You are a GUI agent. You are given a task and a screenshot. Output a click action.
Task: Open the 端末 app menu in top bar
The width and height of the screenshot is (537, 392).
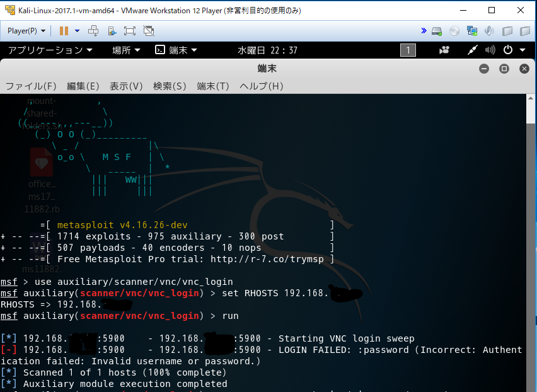click(x=176, y=50)
